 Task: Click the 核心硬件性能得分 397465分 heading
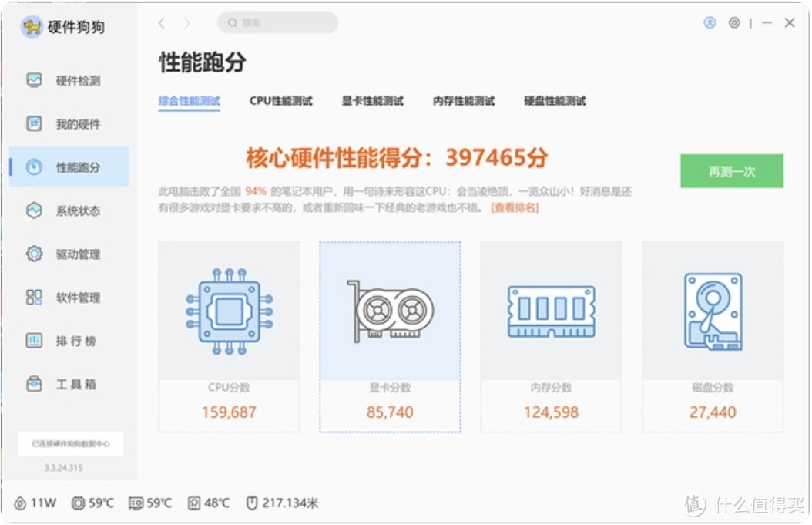click(x=397, y=157)
